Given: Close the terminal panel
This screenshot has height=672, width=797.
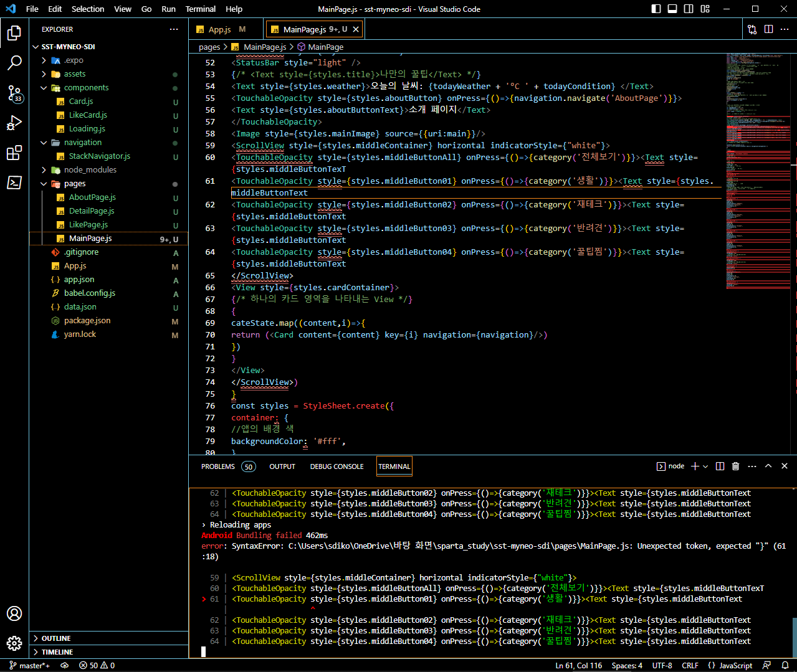Looking at the screenshot, I should [x=785, y=466].
